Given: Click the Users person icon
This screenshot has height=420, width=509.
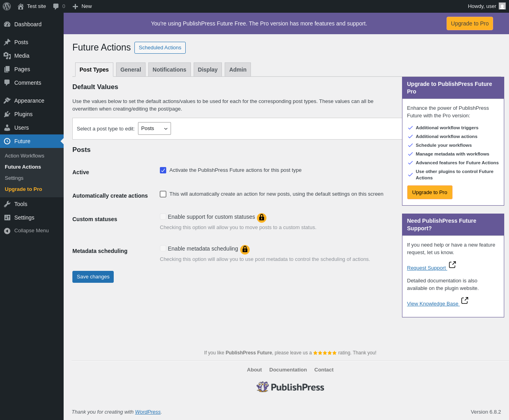Looking at the screenshot, I should [x=7, y=128].
